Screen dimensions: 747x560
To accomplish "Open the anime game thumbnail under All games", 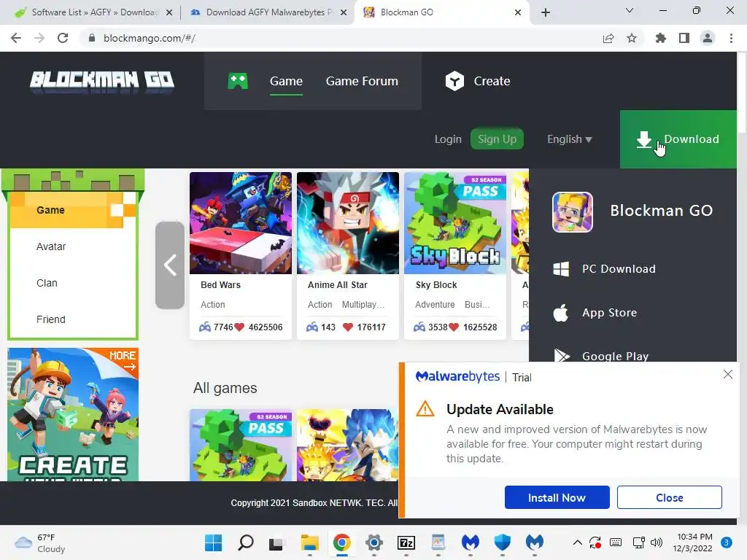I will coord(347,445).
